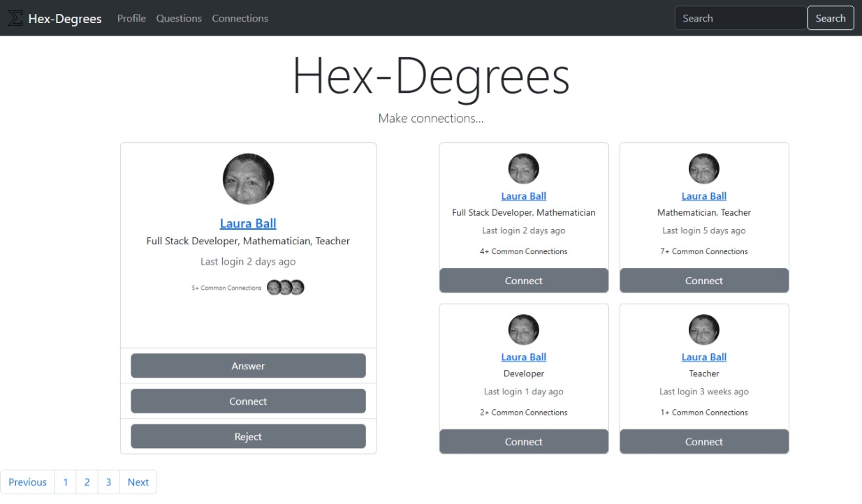Open the Full Stack Developer Mathematician card photo
Viewport: 862px width, 504px height.
[523, 168]
